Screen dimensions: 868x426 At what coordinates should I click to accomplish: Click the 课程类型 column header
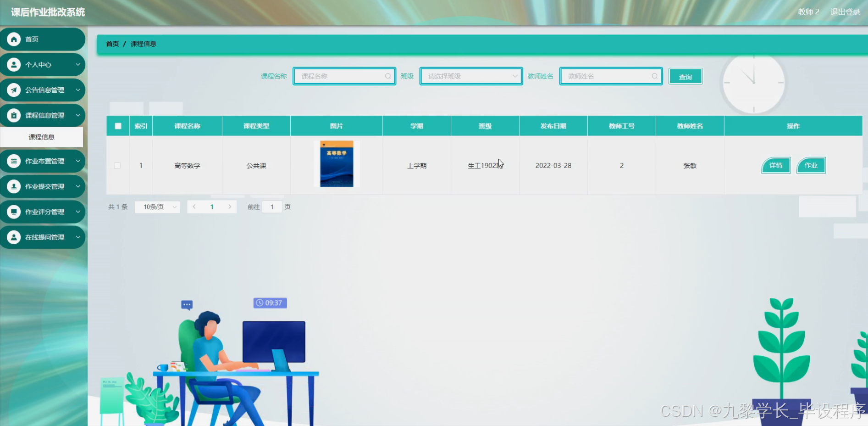tap(256, 126)
